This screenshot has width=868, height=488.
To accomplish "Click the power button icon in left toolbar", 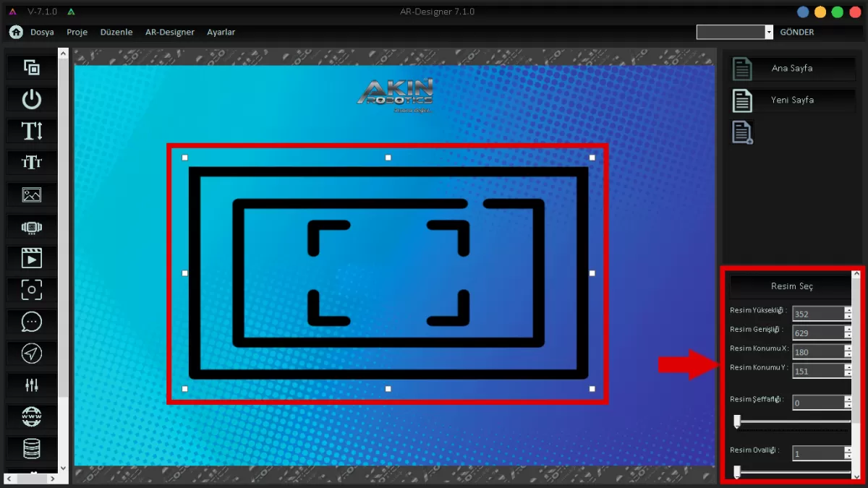I will [32, 99].
